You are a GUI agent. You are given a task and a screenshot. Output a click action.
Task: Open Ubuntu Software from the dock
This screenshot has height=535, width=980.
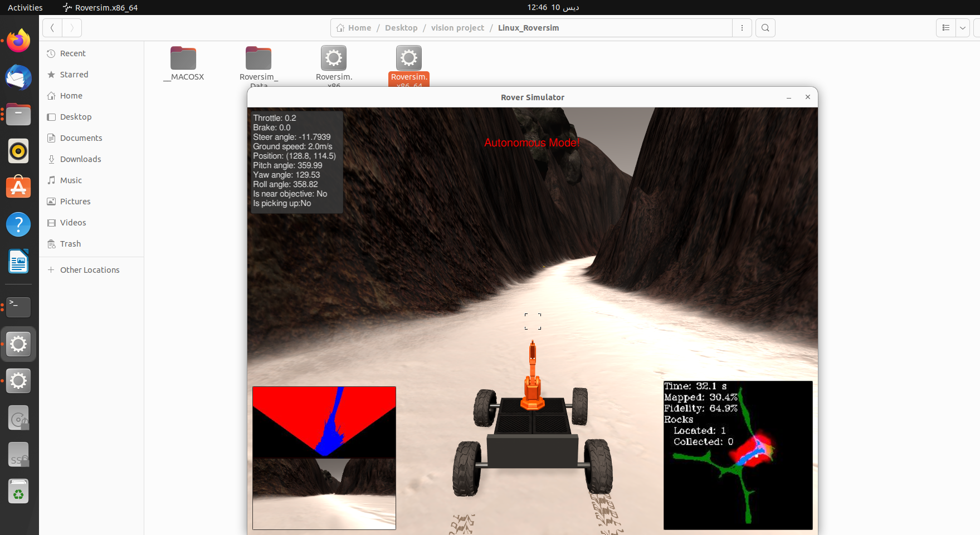[18, 188]
